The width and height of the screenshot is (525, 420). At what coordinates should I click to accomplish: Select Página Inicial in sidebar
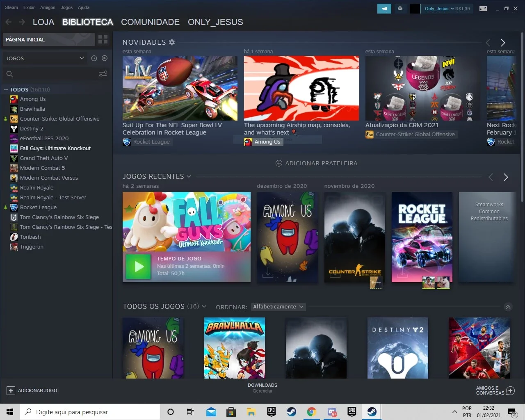[49, 39]
